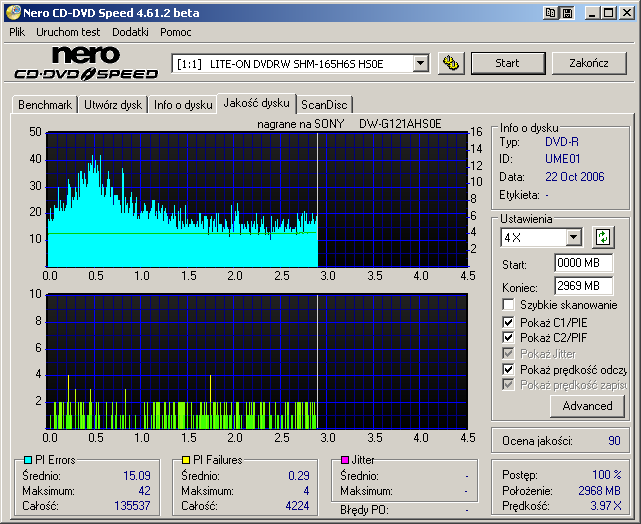The image size is (641, 524).
Task: Click the Start position 0000 MB field
Action: tap(584, 263)
